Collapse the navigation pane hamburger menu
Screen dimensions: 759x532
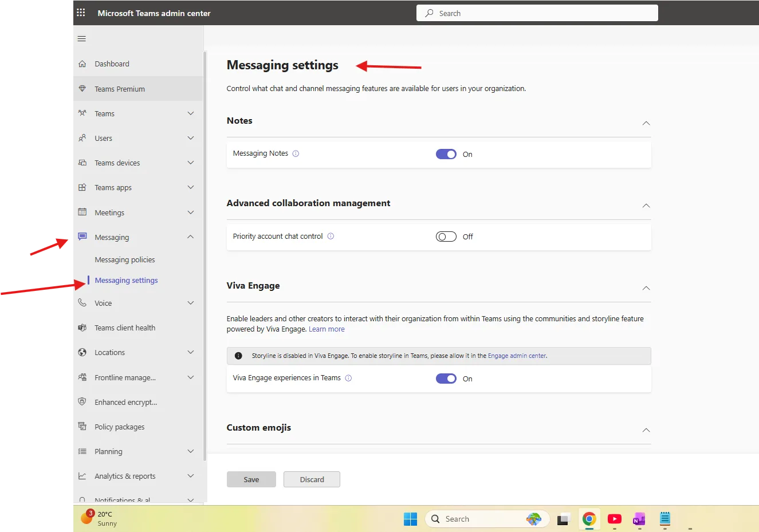tap(81, 38)
